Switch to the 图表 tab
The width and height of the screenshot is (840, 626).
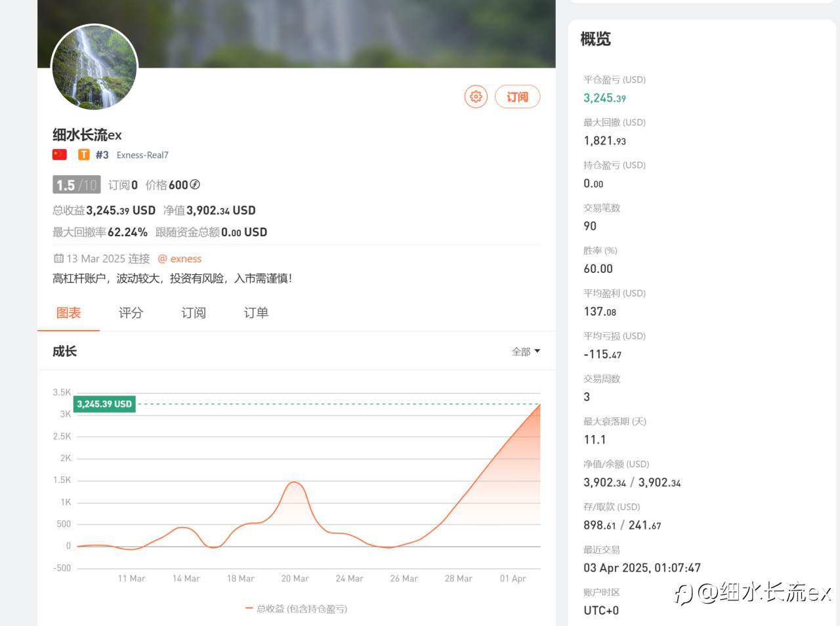coord(68,313)
